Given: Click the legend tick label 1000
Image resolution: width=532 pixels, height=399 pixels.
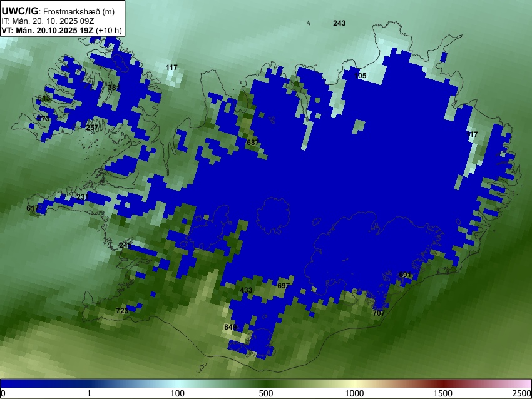Looking at the screenshot, I should click(354, 393).
